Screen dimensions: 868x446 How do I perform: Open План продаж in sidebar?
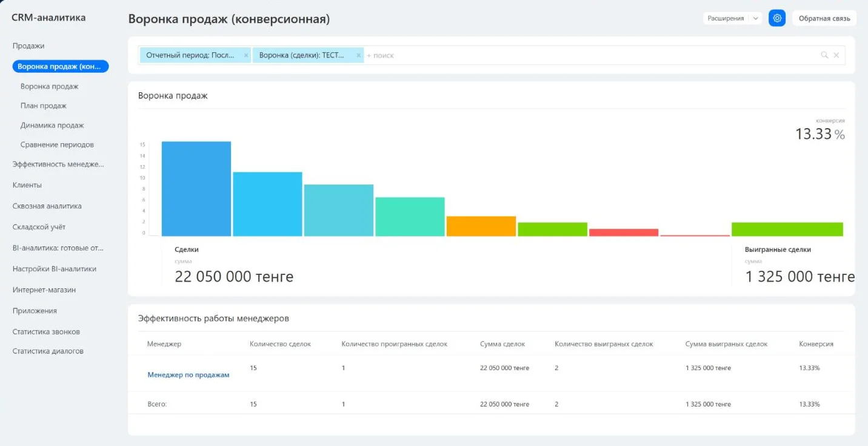tap(44, 106)
